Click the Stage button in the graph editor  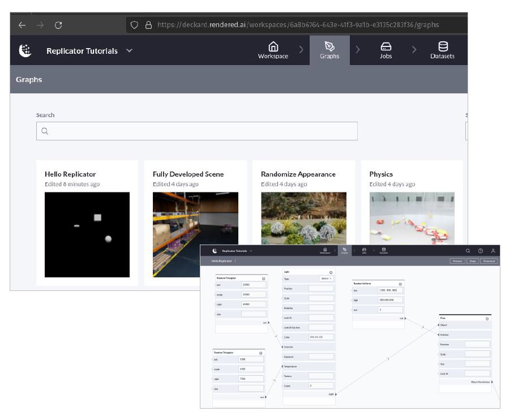click(x=473, y=261)
